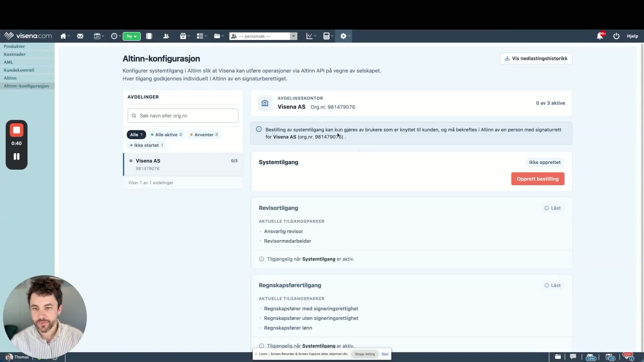Image resolution: width=644 pixels, height=362 pixels.
Task: Open the contacts people icon
Action: [x=166, y=36]
